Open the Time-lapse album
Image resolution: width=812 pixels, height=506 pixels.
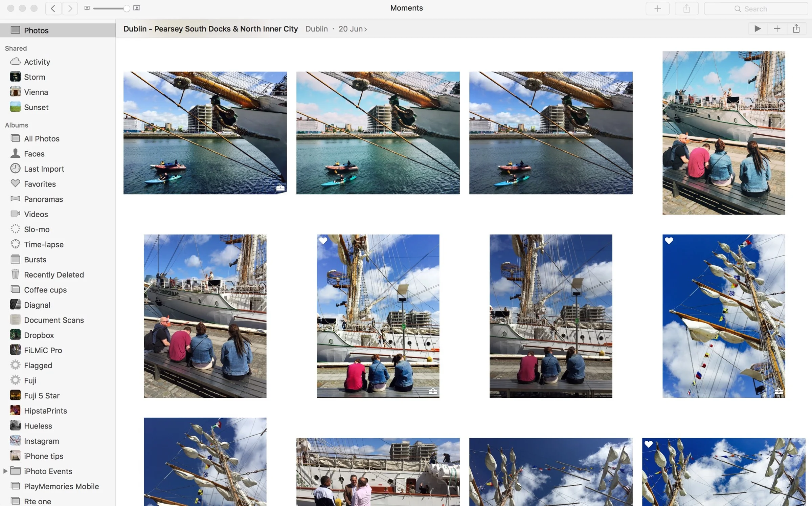(43, 244)
